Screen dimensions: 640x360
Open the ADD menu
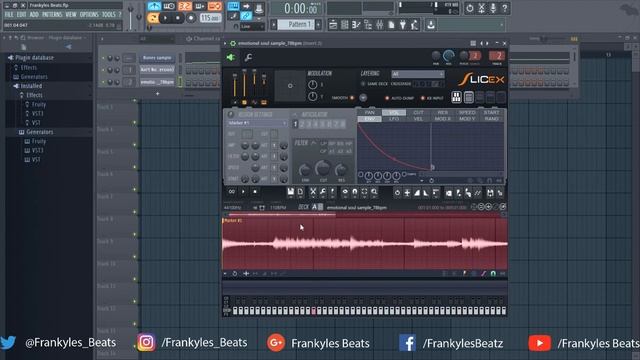pyautogui.click(x=34, y=15)
